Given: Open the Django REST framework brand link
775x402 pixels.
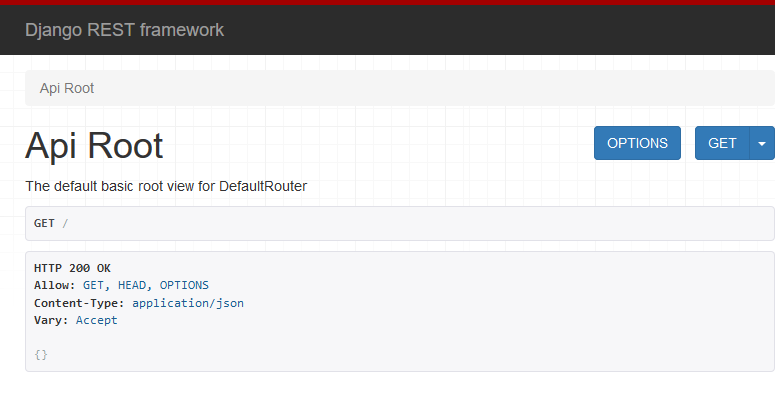Looking at the screenshot, I should (125, 30).
